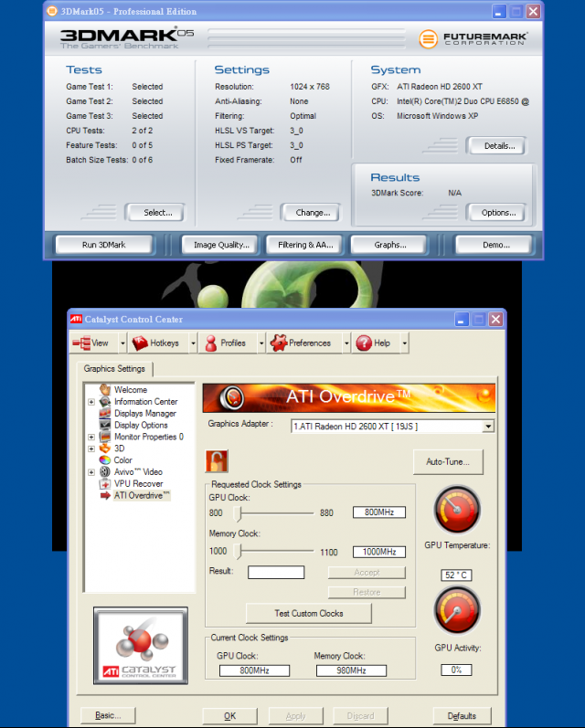585x728 pixels.
Task: Click the empty Result field
Action: 276,572
